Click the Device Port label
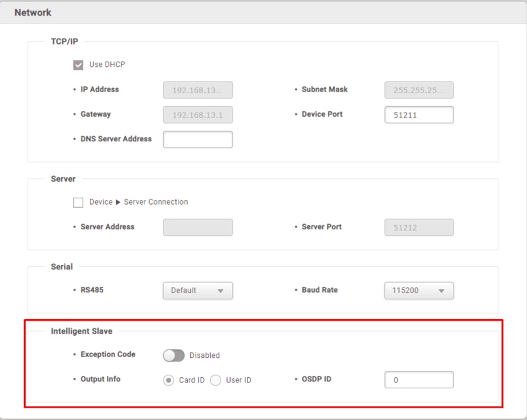This screenshot has height=420, width=527. click(x=322, y=114)
